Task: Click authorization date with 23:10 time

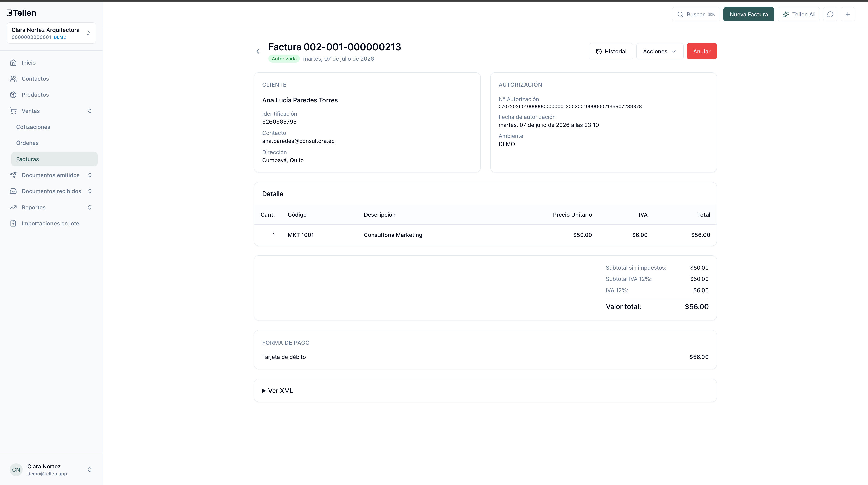Action: pos(549,125)
